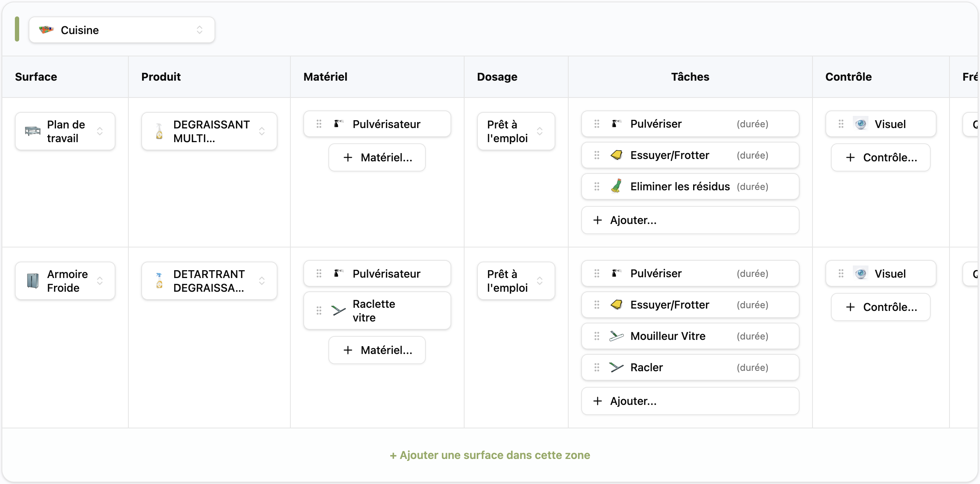
Task: Click the eye icon in first Visuel control
Action: [x=861, y=124]
